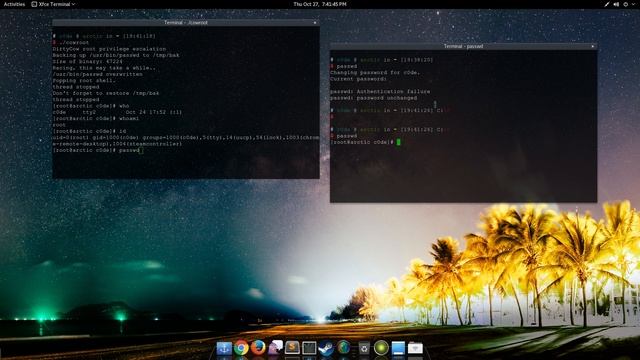Click 'Current password:' prompt in passwd terminal
This screenshot has width=640, height=360.
click(x=358, y=79)
